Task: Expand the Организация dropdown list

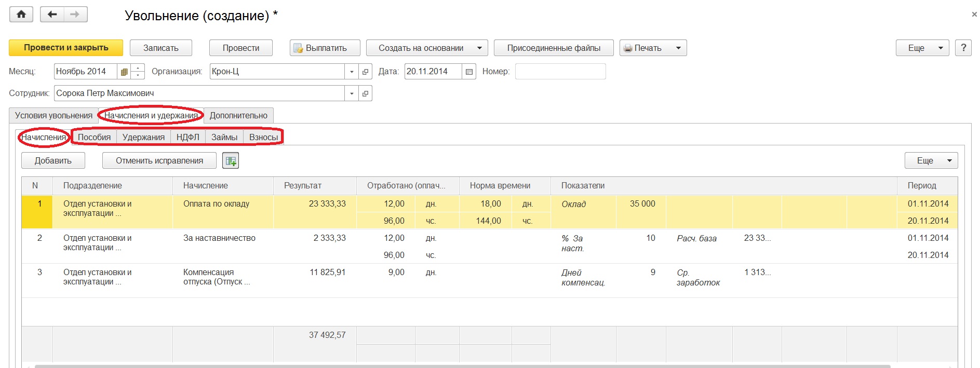Action: coord(352,72)
